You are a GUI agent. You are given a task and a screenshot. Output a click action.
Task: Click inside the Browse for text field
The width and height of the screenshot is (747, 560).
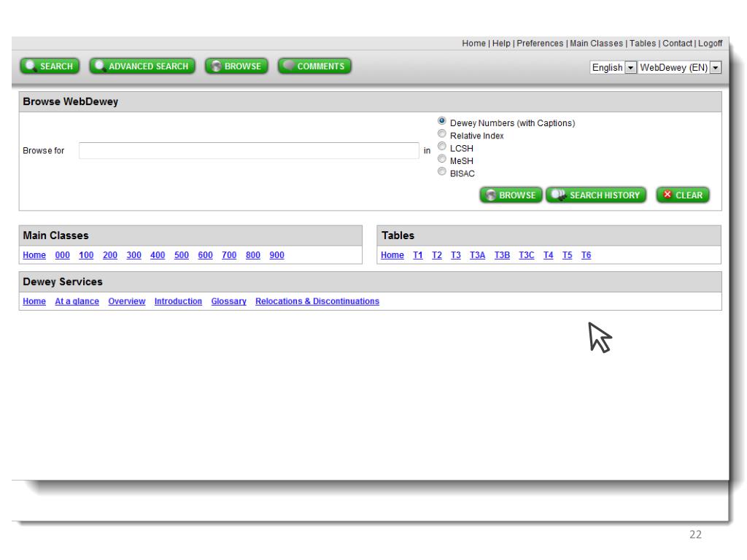pos(249,150)
